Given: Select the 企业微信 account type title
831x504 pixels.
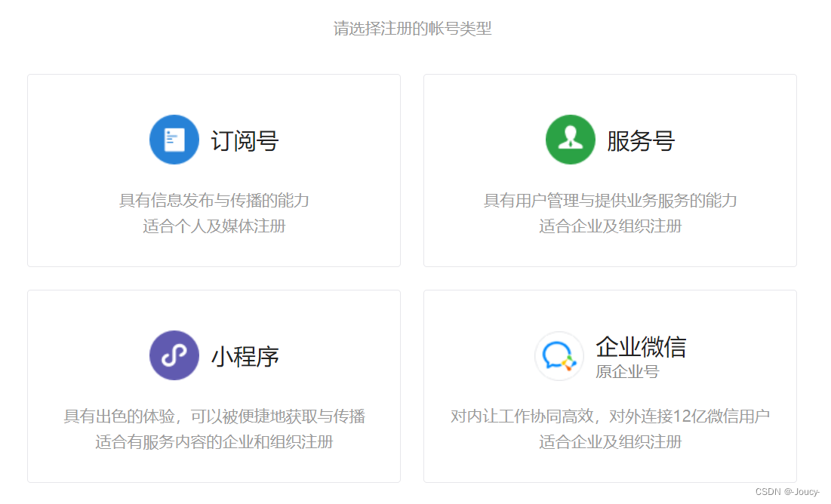Looking at the screenshot, I should (x=641, y=346).
